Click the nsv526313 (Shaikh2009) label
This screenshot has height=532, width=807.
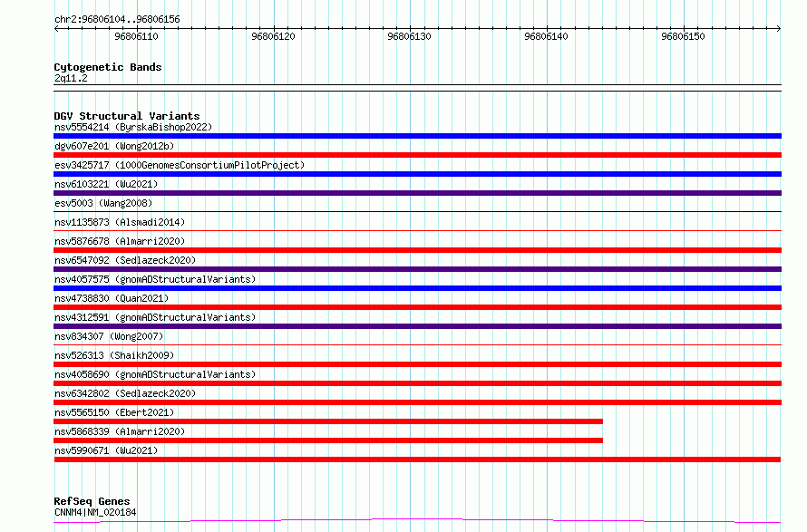click(114, 355)
